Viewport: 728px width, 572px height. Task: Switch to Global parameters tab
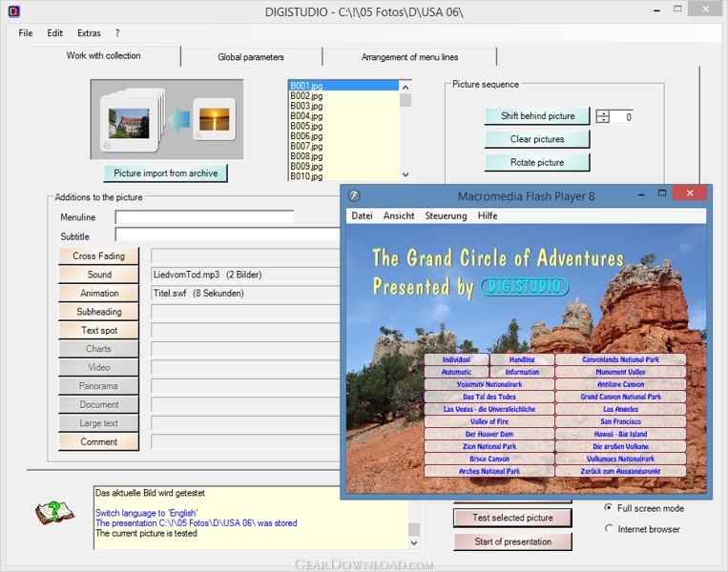tap(251, 57)
